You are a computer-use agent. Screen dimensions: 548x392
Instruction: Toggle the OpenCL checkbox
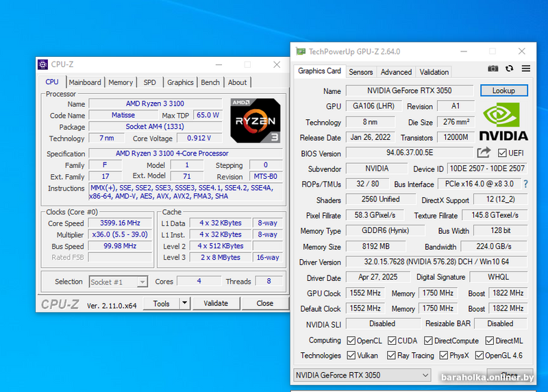(351, 341)
